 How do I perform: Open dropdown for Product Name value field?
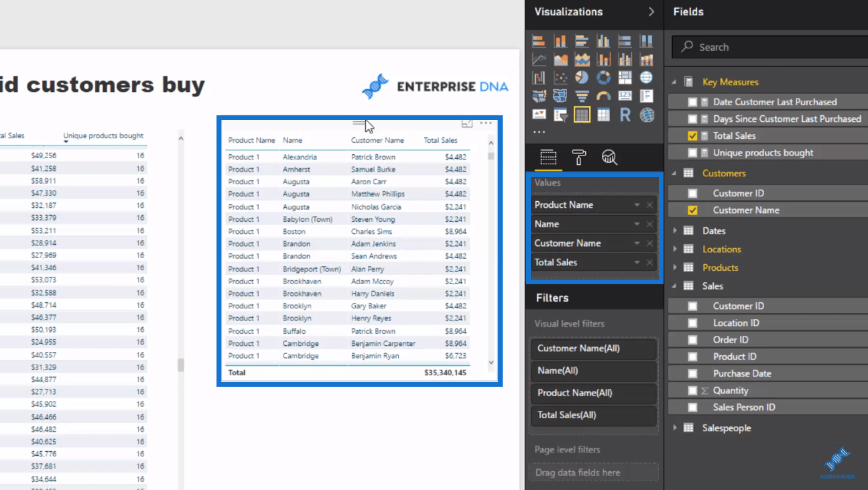(x=637, y=205)
